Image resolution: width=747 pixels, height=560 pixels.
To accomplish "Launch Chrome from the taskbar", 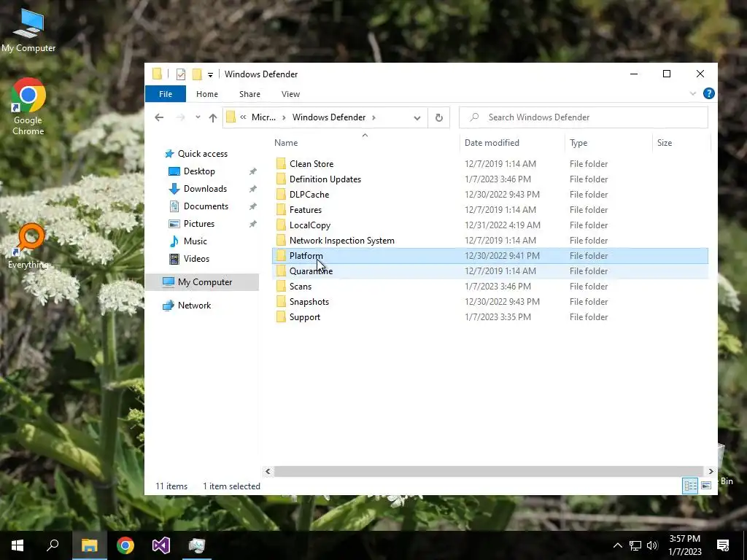I will coord(125,545).
